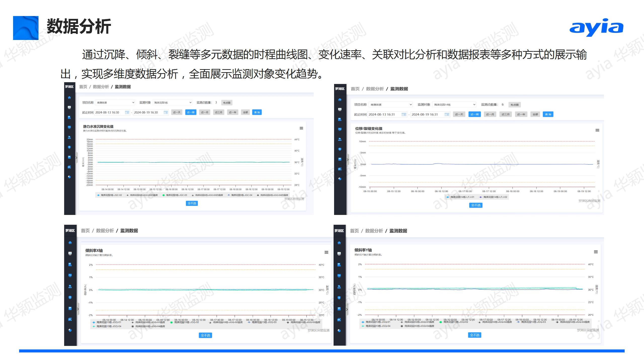Open 监测对象 dropdown showing 海滨花园14栋

(x=454, y=105)
